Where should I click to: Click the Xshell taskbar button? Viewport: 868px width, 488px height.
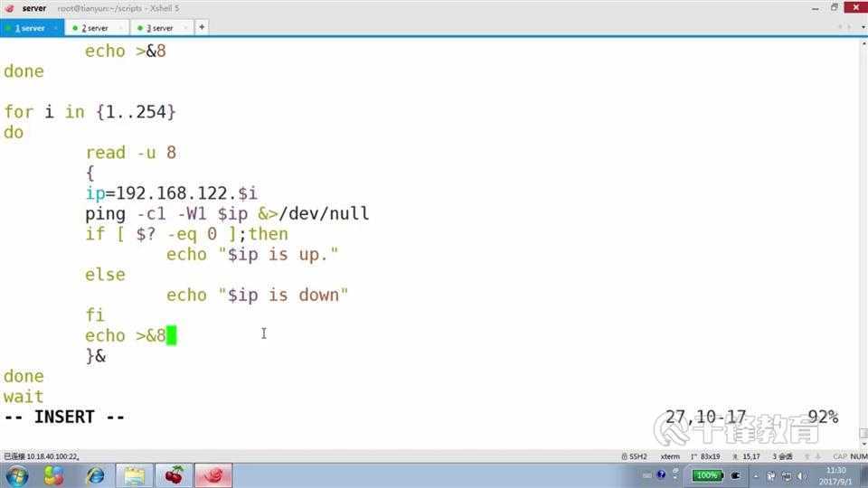click(213, 476)
